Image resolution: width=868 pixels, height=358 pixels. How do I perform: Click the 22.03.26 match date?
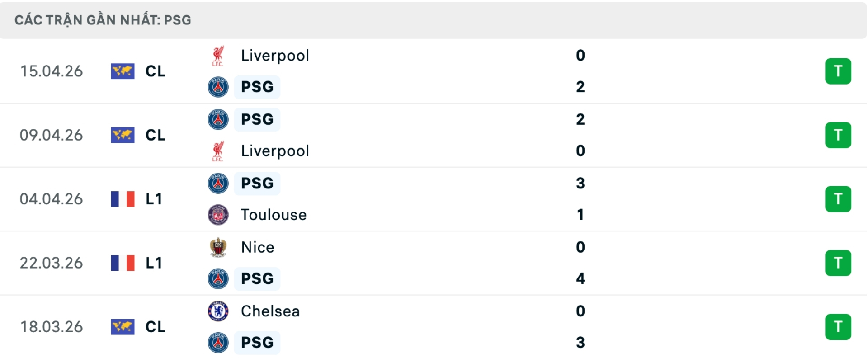click(52, 263)
